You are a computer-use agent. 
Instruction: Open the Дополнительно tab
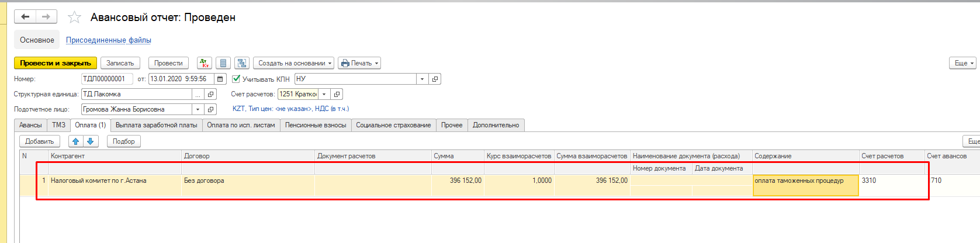click(496, 125)
